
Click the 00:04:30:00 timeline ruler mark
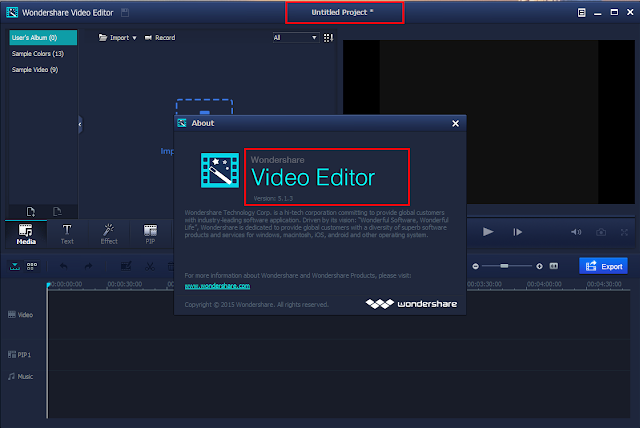pyautogui.click(x=604, y=284)
